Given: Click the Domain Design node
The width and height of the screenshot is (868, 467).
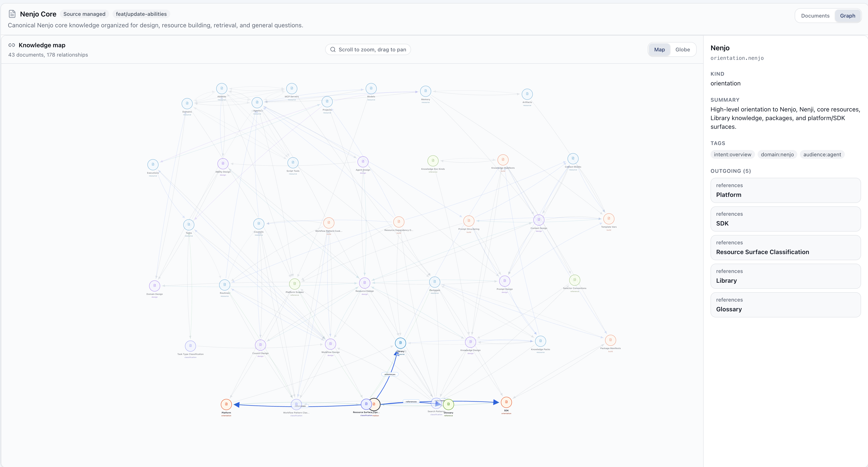Looking at the screenshot, I should [155, 286].
